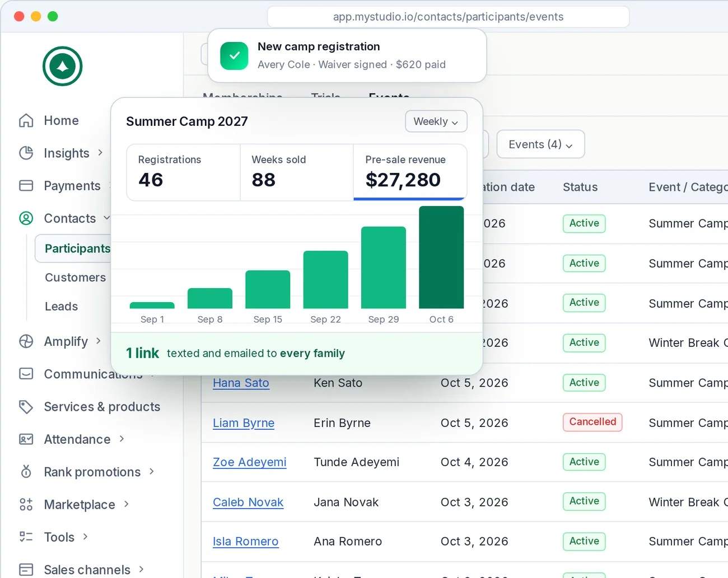
Task: Click the Status column header
Action: click(x=580, y=187)
